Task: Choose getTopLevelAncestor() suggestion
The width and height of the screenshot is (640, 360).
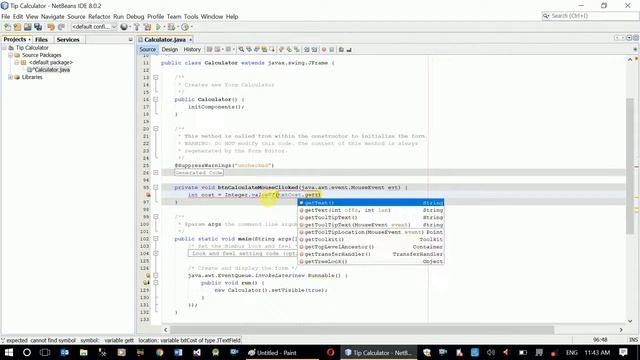Action: point(370,247)
